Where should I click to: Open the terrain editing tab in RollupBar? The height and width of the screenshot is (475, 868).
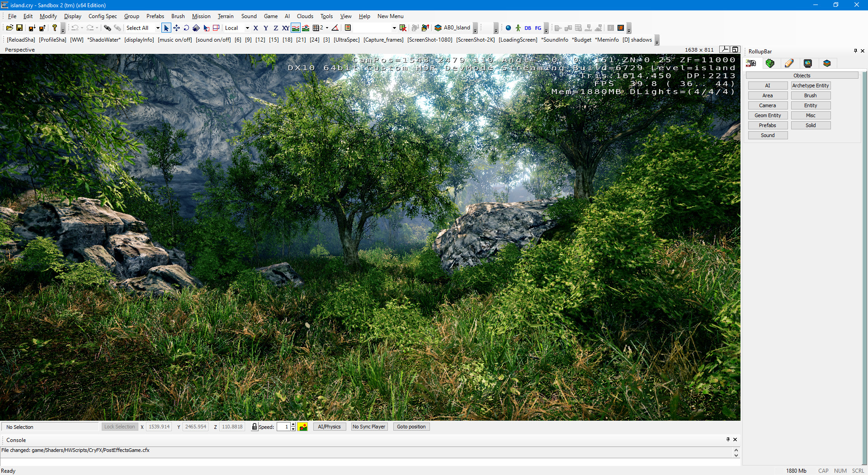click(770, 63)
